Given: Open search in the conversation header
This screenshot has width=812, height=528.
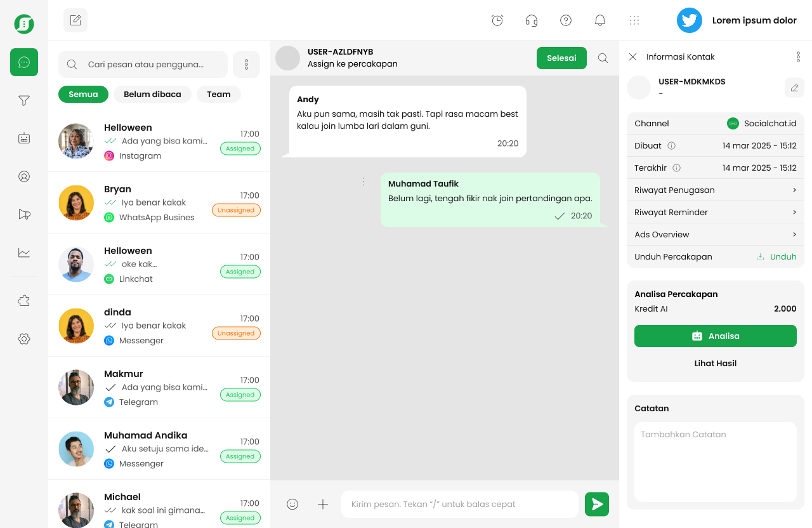Looking at the screenshot, I should 602,57.
